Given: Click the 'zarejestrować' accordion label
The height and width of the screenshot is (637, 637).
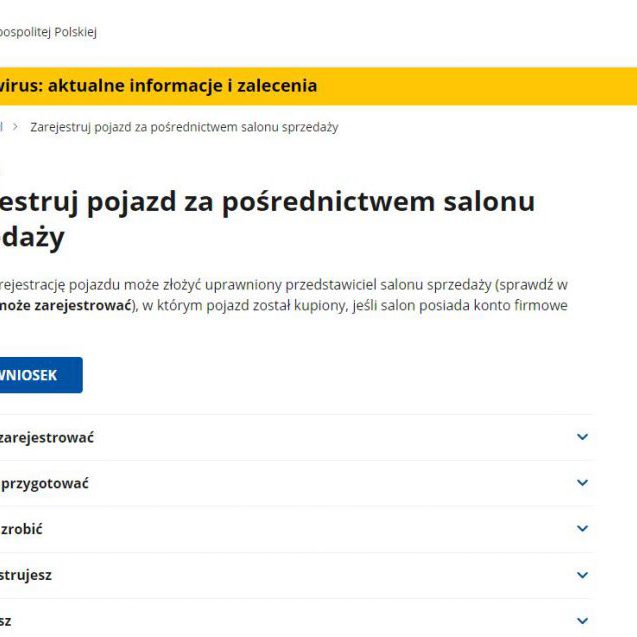Looking at the screenshot, I should [47, 438].
